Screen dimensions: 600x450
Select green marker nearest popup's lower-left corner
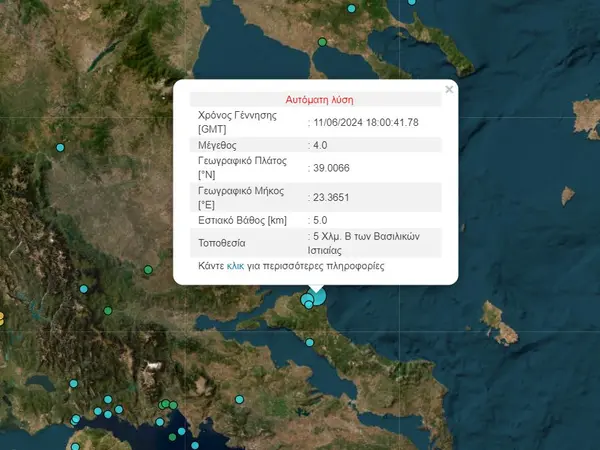click(x=148, y=270)
